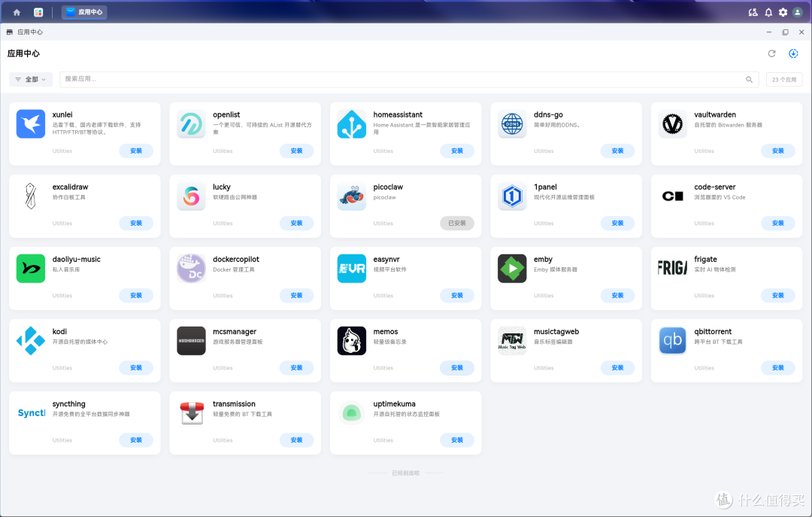Click the easynvr app icon
Screen dimensions: 812x517
[x=352, y=269]
